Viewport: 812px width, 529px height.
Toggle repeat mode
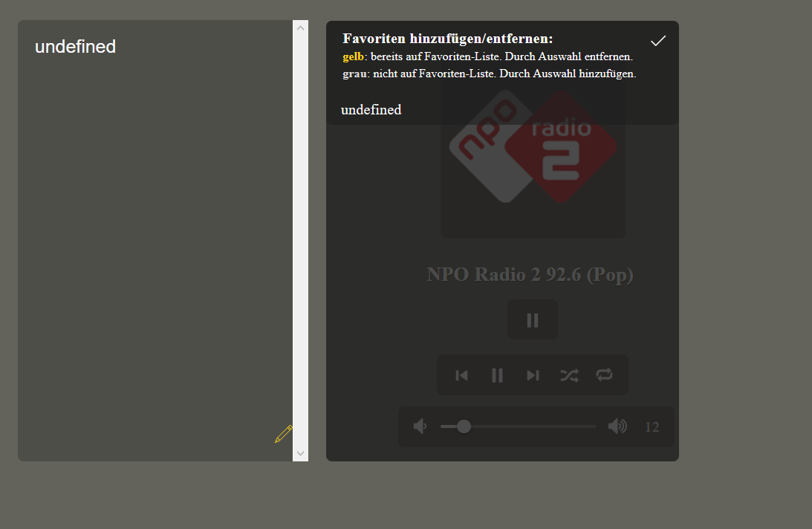pyautogui.click(x=604, y=375)
